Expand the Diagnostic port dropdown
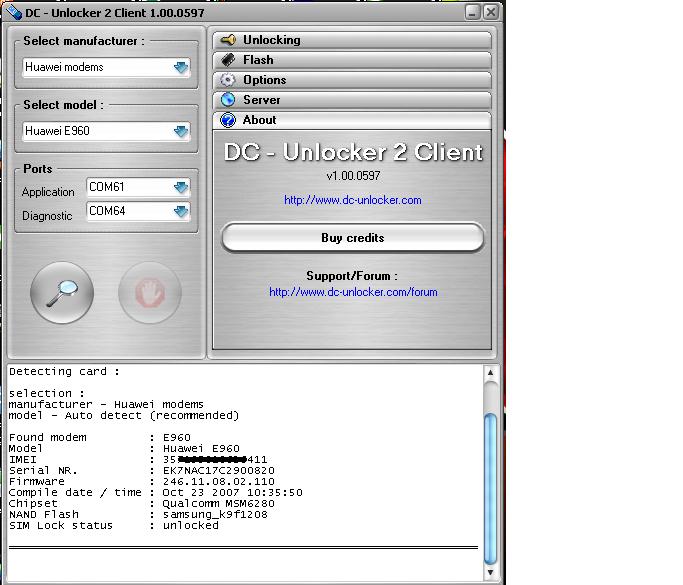 (x=181, y=211)
